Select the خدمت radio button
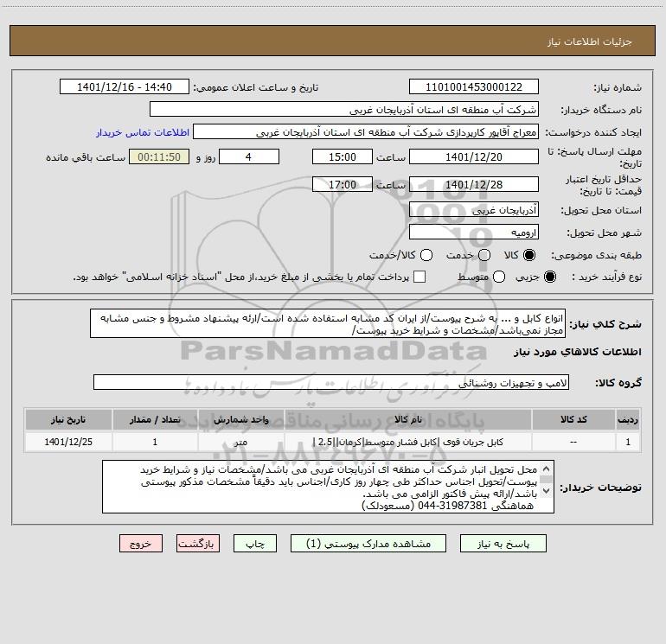The height and width of the screenshot is (644, 666). (x=484, y=255)
